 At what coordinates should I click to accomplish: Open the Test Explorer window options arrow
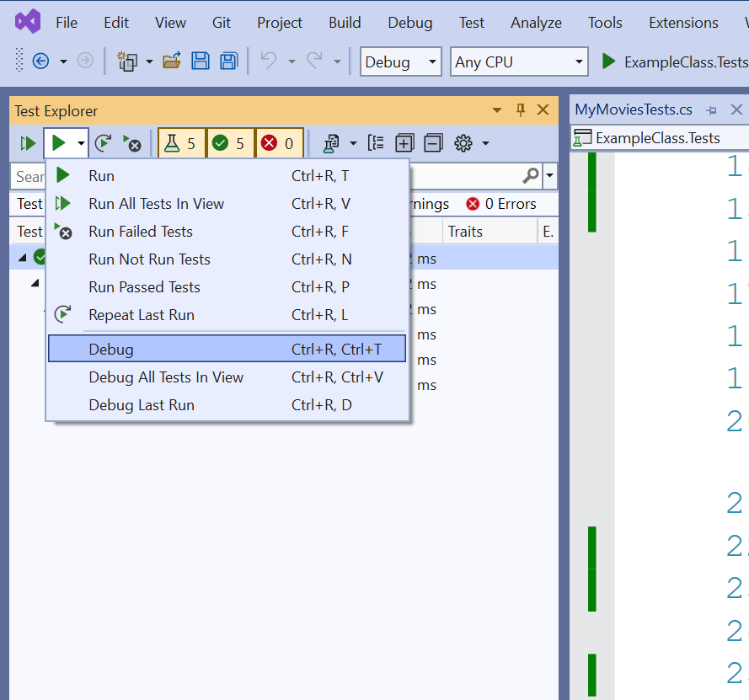[x=497, y=110]
